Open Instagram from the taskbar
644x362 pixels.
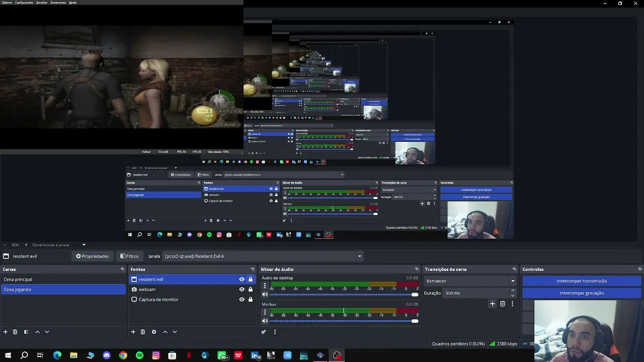pos(156,355)
